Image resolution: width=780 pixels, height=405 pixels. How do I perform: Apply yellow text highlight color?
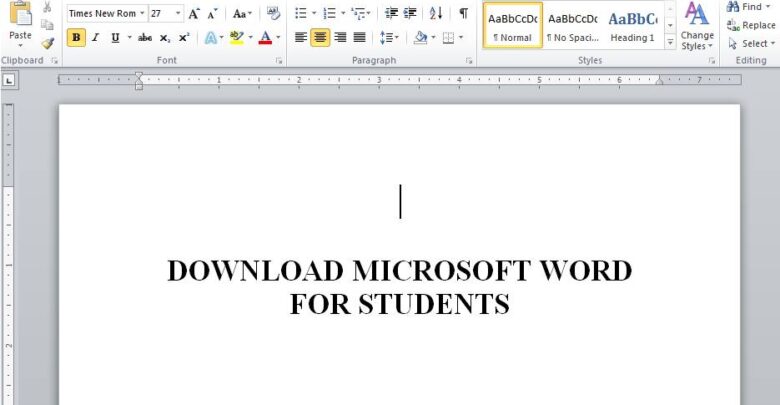tap(237, 37)
